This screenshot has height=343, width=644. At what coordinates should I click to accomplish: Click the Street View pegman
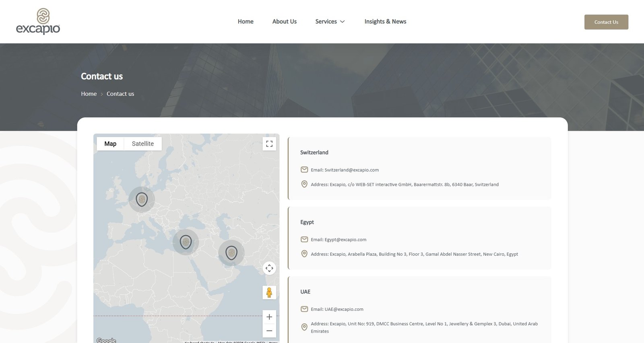point(269,292)
